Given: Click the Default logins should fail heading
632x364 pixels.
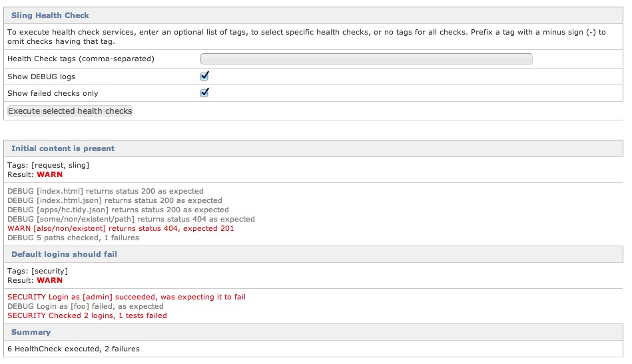Looking at the screenshot, I should click(x=64, y=254).
